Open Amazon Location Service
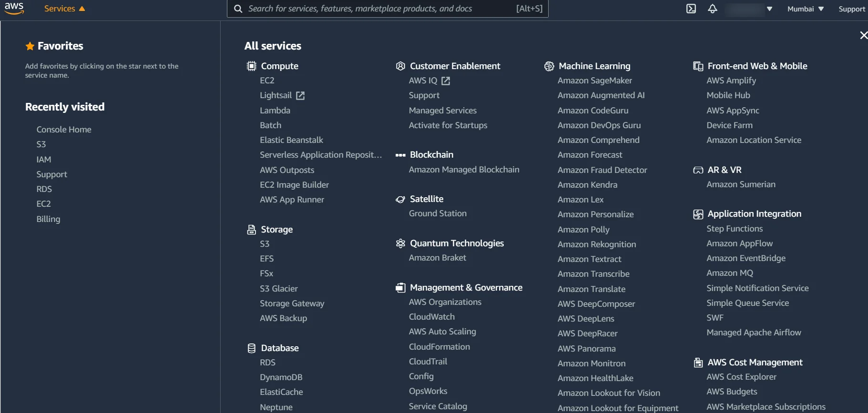 754,140
